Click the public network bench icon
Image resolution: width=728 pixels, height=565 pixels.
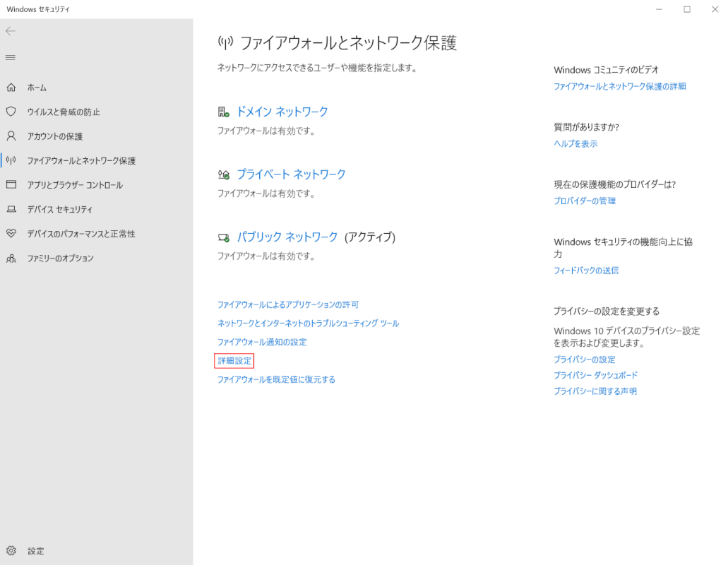tap(223, 238)
